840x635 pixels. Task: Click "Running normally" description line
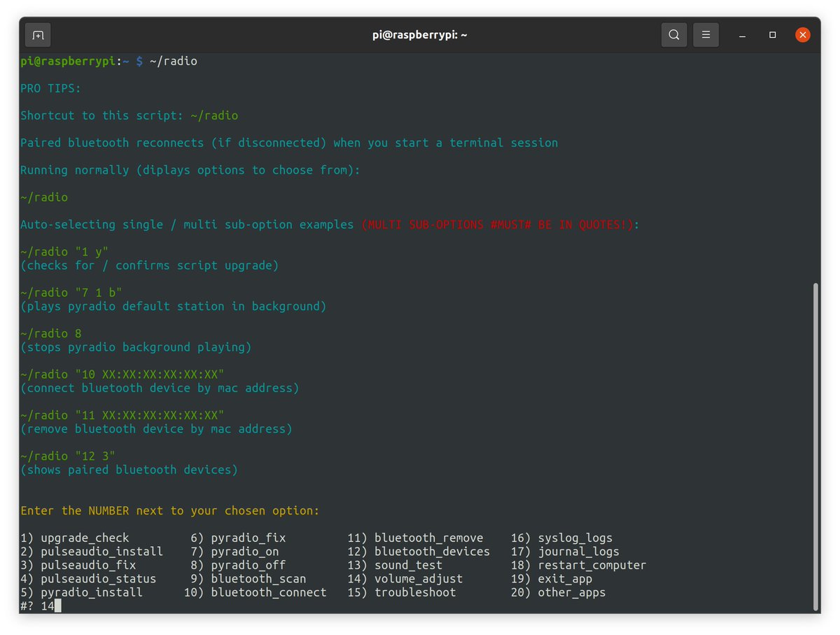coord(190,170)
